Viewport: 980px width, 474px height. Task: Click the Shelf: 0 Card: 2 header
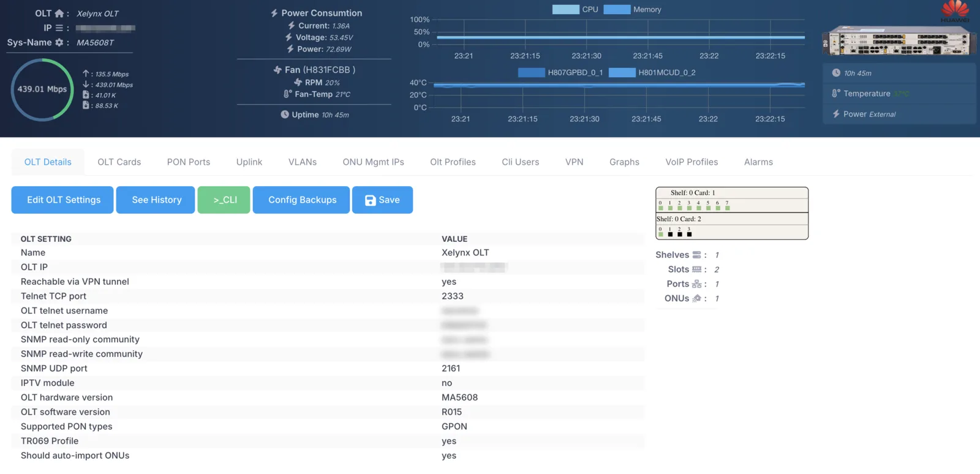tap(679, 219)
